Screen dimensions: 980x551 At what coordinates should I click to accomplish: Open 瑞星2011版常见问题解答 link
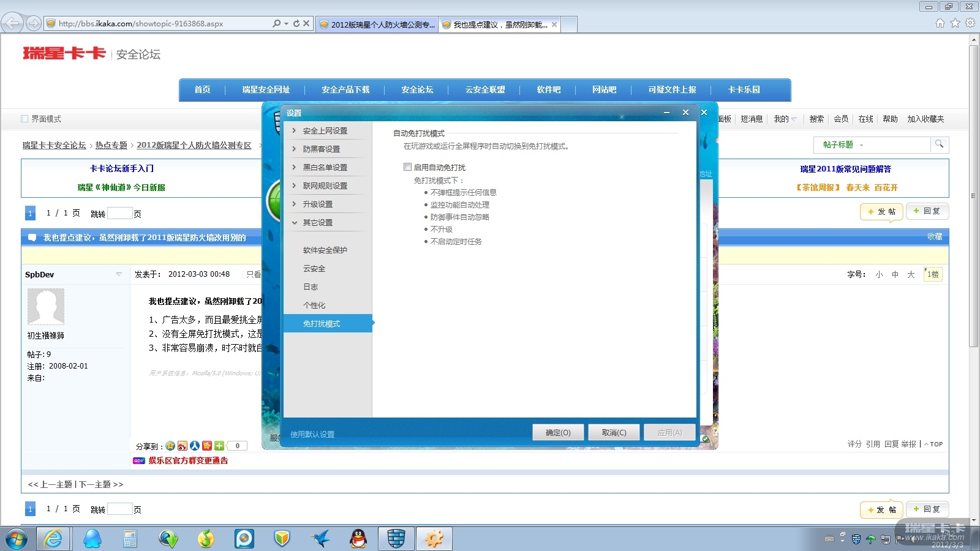click(x=846, y=169)
